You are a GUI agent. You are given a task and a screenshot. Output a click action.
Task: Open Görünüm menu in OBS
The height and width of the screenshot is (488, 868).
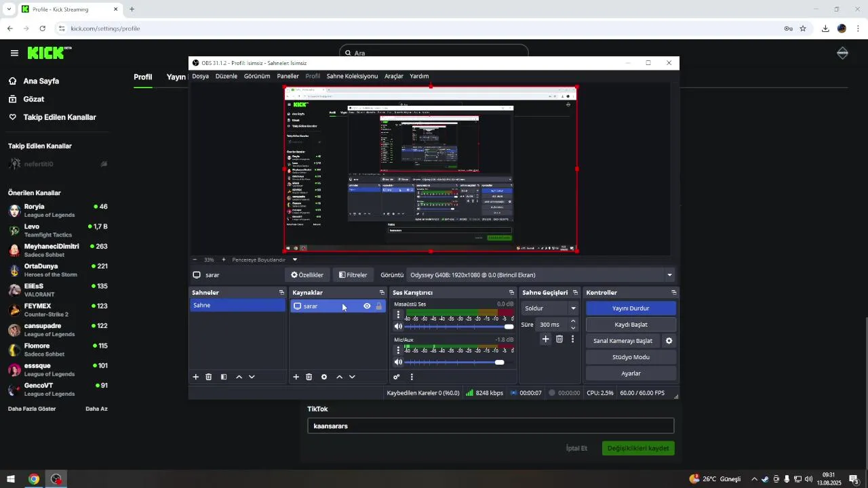click(257, 77)
